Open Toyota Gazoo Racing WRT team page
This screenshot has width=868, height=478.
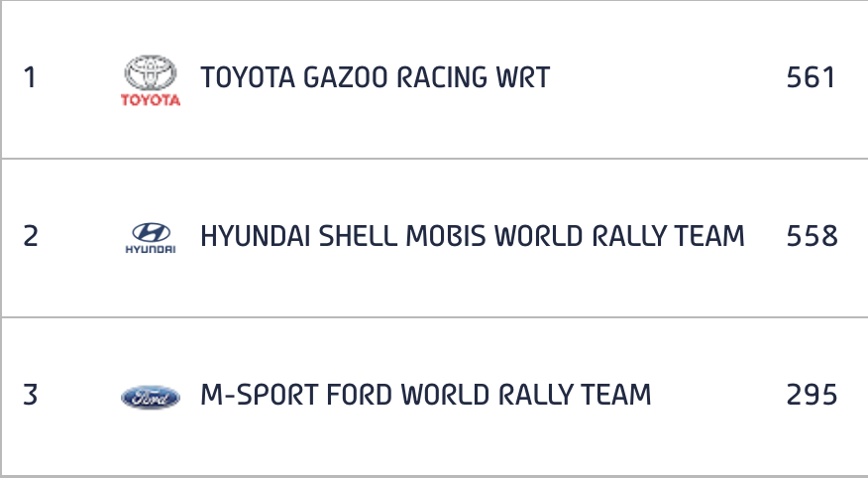(376, 77)
